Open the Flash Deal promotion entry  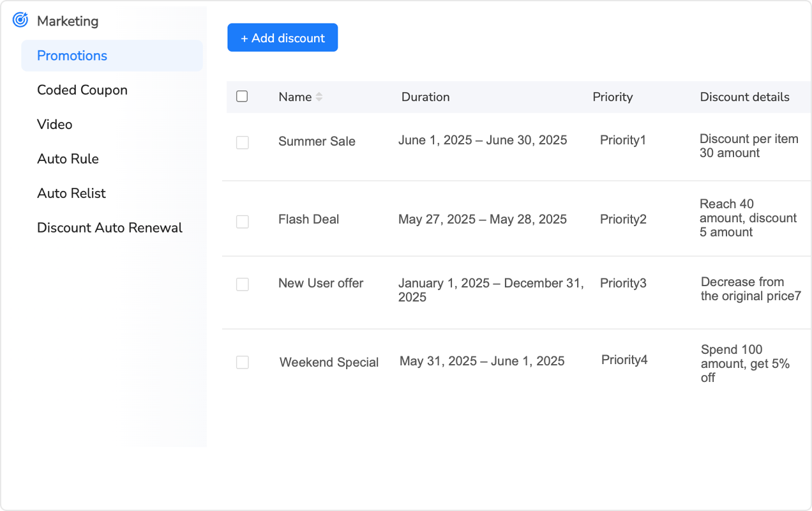308,219
